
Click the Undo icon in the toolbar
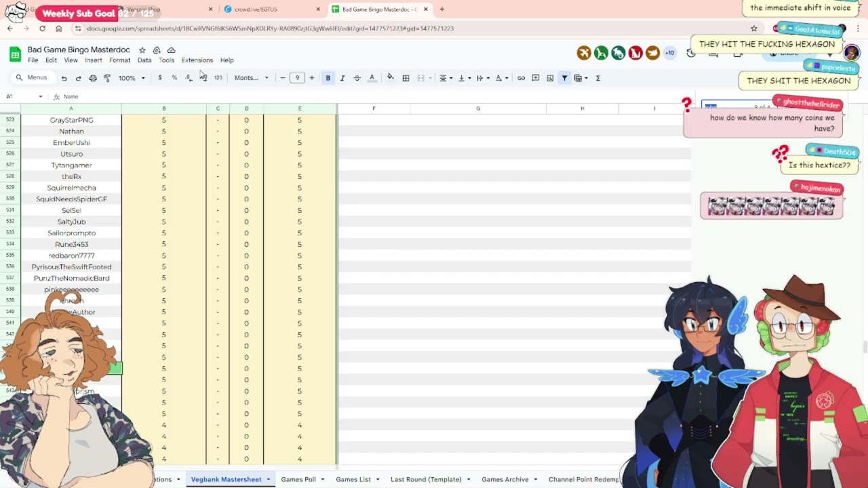(x=64, y=78)
